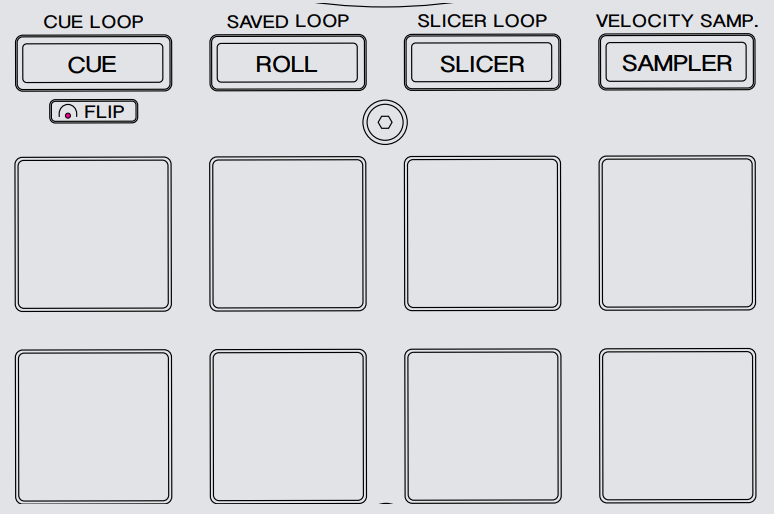Hit upper-row performance pad below SLICER
Image resolution: width=774 pixels, height=514 pixels.
click(482, 234)
